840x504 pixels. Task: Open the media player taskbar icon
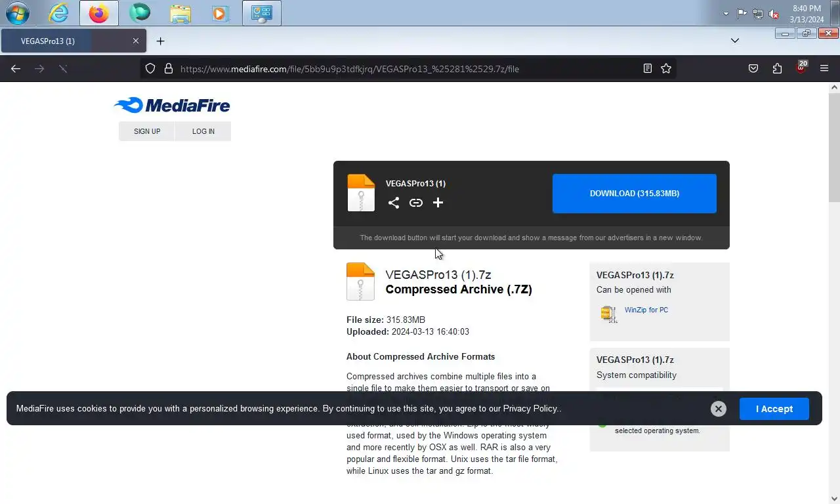point(220,13)
